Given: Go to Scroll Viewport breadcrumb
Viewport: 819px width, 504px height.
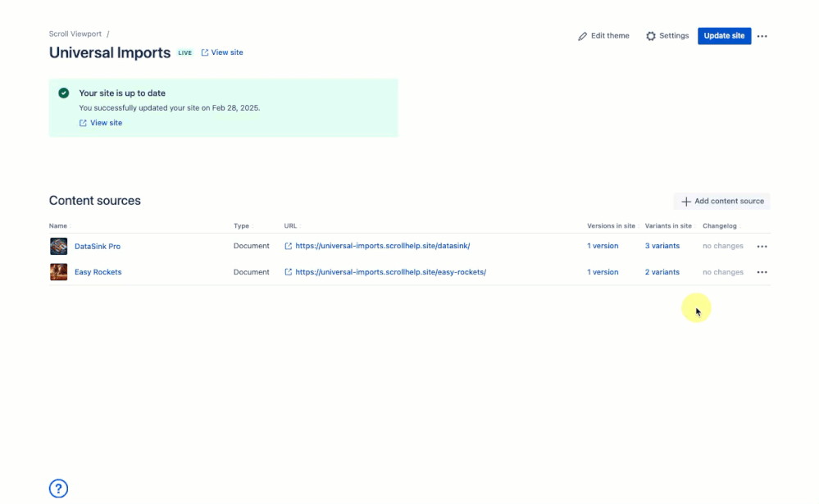Looking at the screenshot, I should click(x=75, y=34).
